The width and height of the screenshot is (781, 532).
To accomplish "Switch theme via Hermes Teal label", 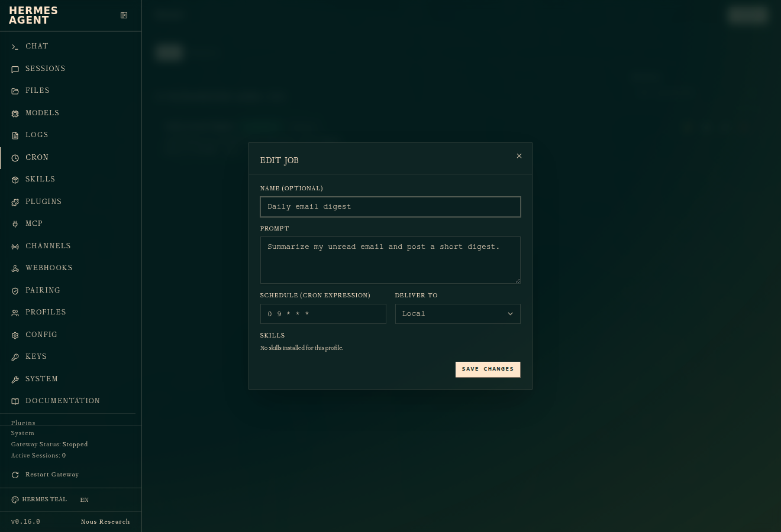I will click(44, 499).
